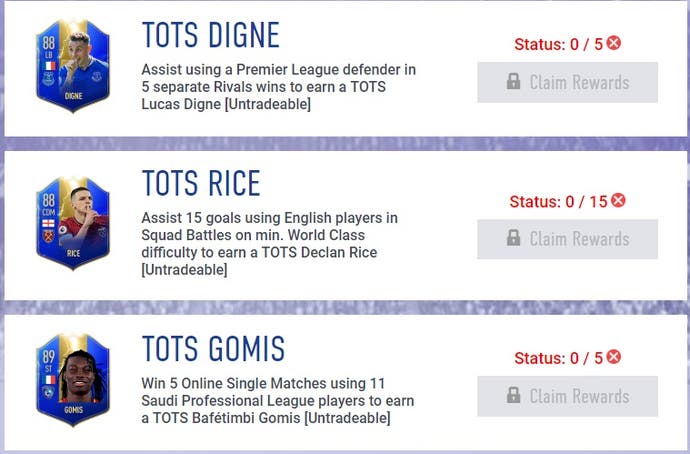Click the Saudi Professional League objective description
Viewport: 690px width, 454px height.
tap(278, 400)
